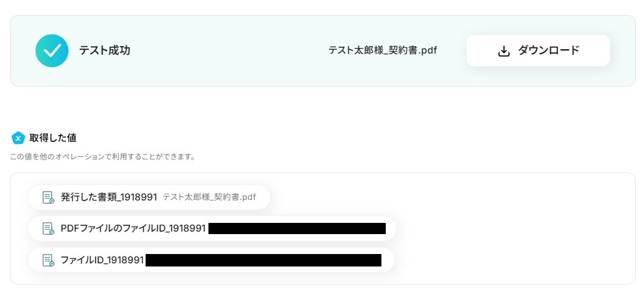
Task: Click the download arrow icon
Action: pyautogui.click(x=503, y=51)
